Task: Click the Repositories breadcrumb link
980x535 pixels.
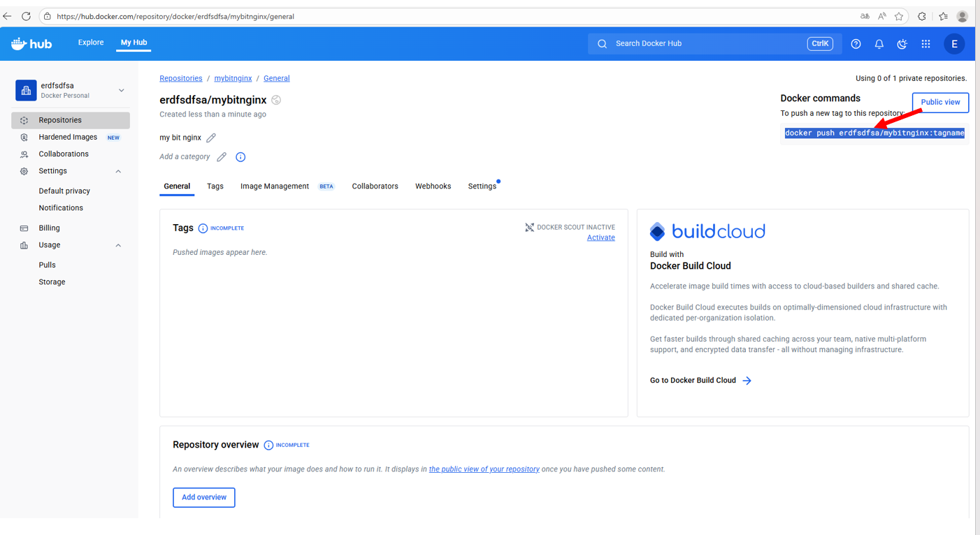Action: (x=181, y=78)
